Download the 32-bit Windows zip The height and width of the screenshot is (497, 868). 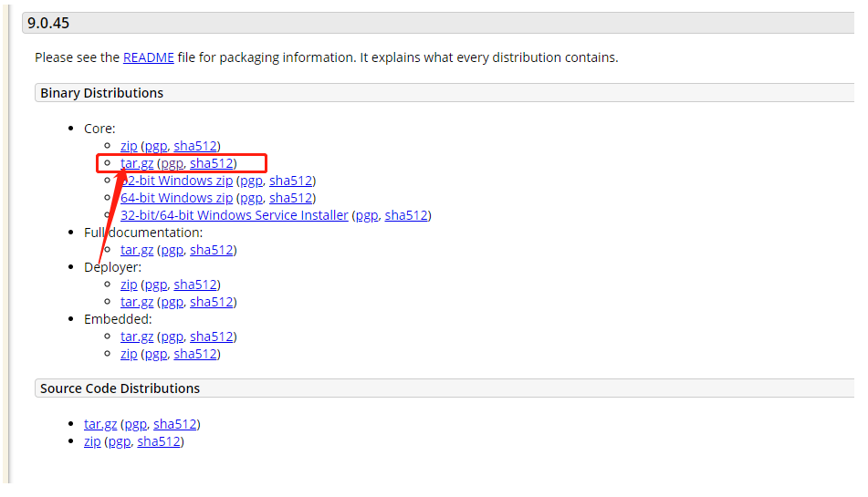tap(183, 181)
